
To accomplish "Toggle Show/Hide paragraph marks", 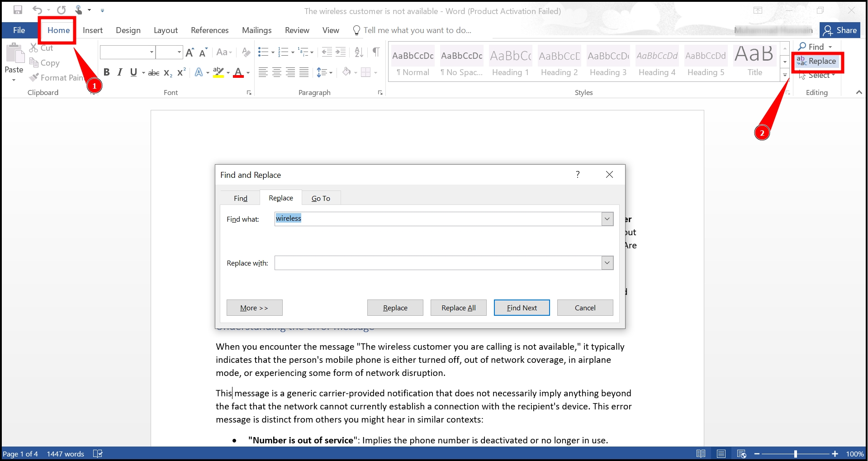I will coord(376,52).
